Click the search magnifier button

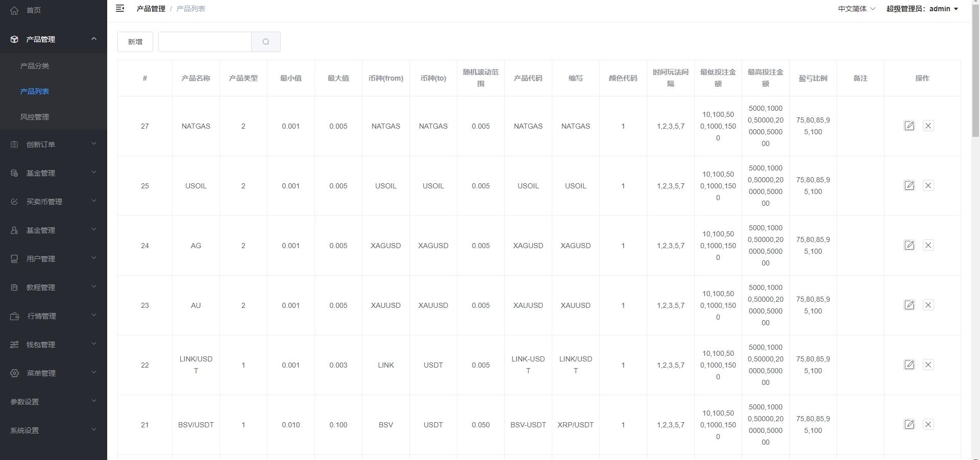[266, 42]
